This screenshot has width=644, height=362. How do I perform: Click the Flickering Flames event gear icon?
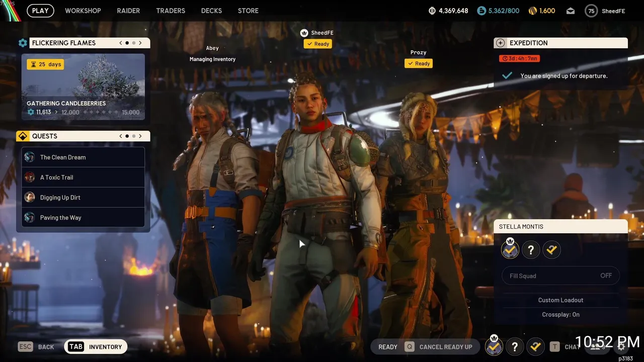point(23,43)
